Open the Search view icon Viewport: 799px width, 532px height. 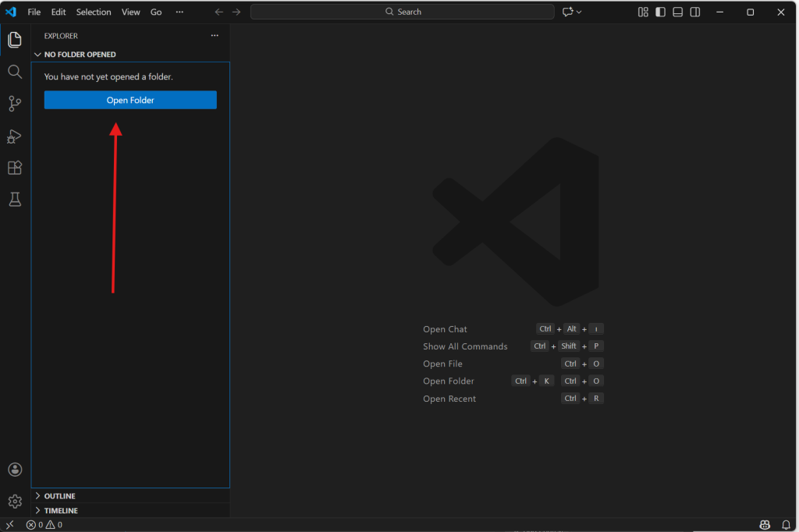click(x=14, y=72)
